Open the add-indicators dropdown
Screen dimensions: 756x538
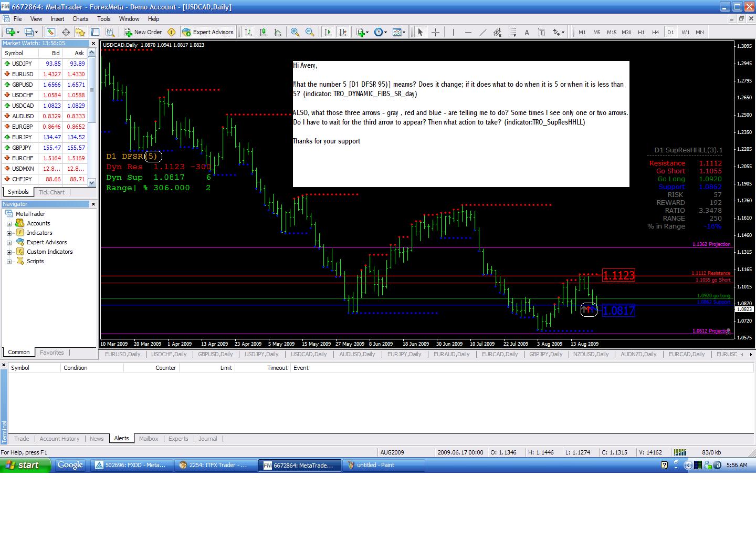point(362,32)
